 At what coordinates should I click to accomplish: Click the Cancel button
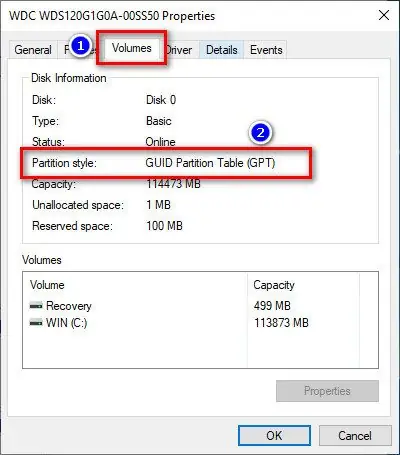point(355,435)
